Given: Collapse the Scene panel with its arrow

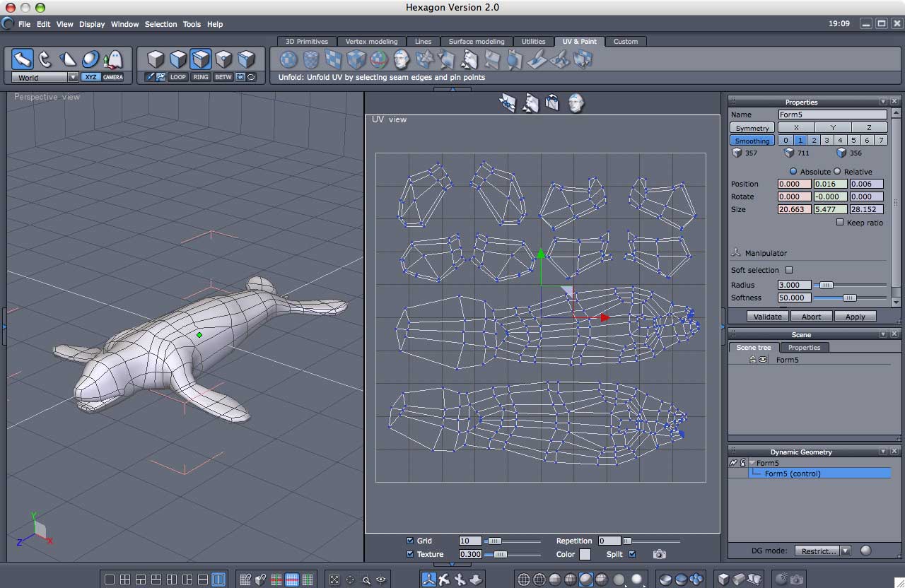Looking at the screenshot, I should [883, 334].
